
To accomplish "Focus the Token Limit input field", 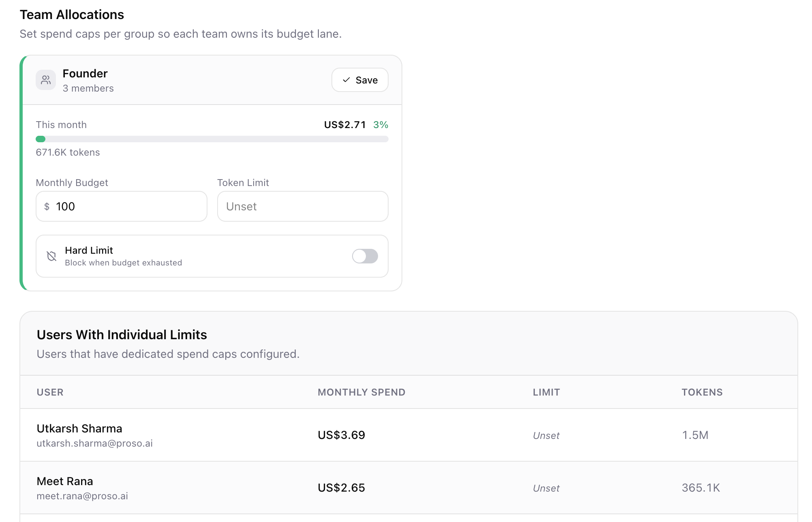I will pos(303,206).
